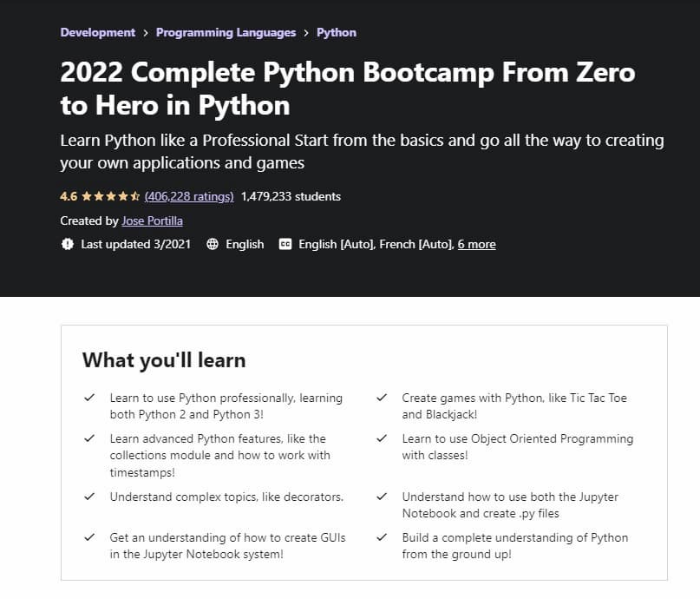700x599 pixels.
Task: Open the '406,228 ratings' details link
Action: coord(188,196)
